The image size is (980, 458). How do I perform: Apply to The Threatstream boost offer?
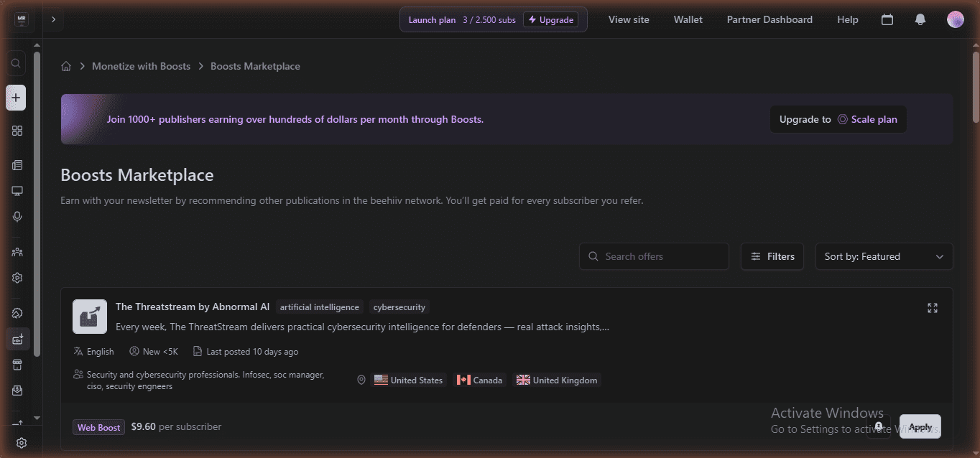click(920, 426)
